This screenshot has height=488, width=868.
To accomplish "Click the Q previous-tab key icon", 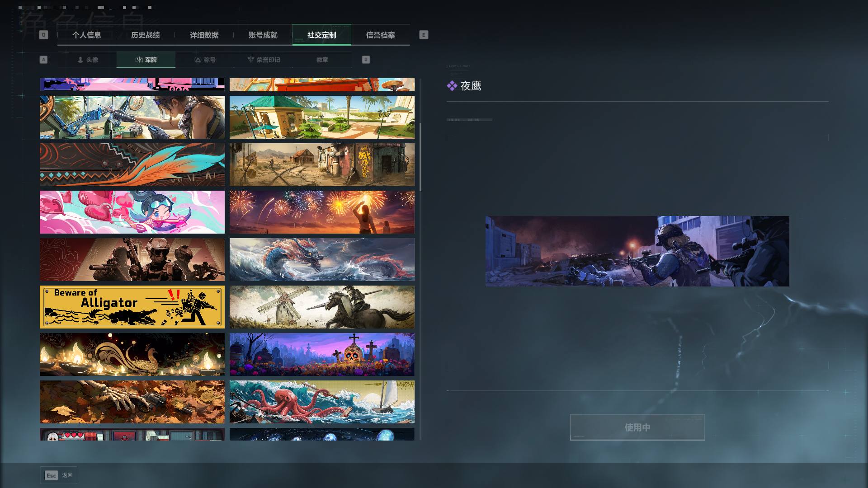I will point(43,35).
